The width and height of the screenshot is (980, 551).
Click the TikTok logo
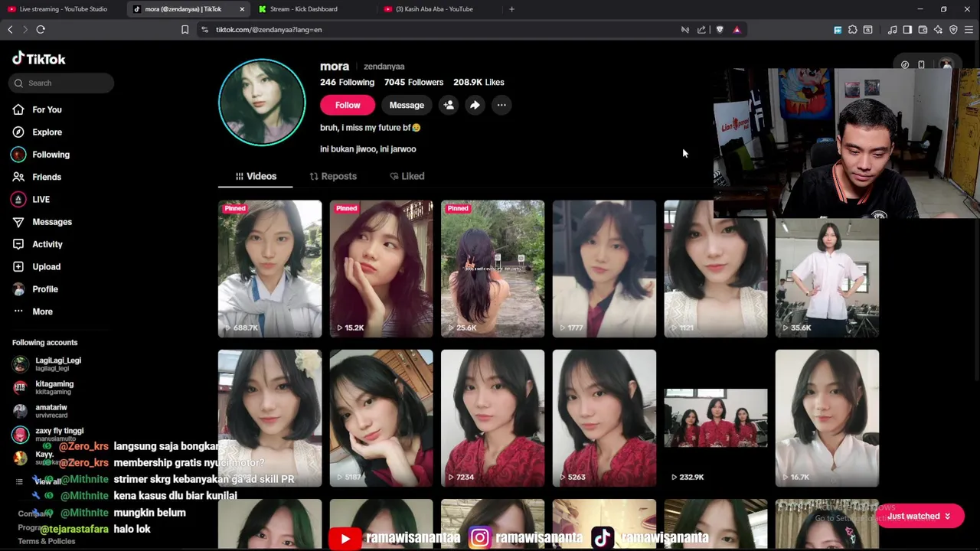[x=38, y=59]
